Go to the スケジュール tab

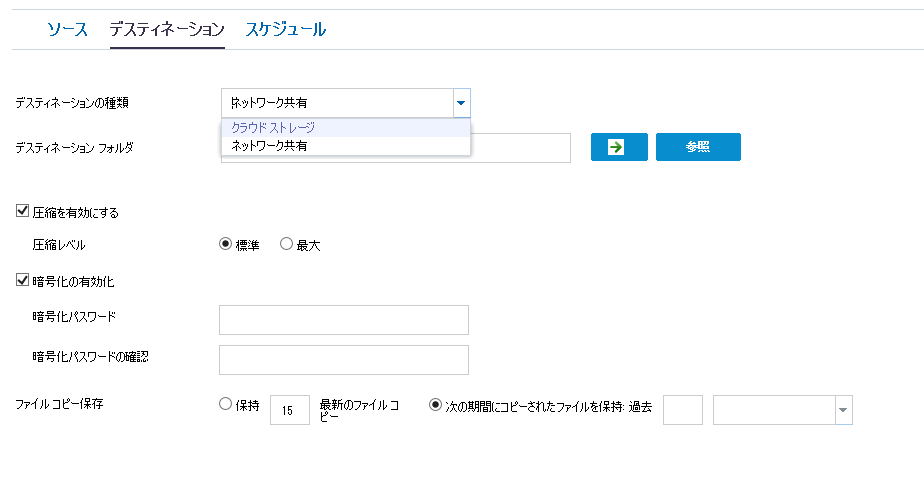[x=285, y=29]
